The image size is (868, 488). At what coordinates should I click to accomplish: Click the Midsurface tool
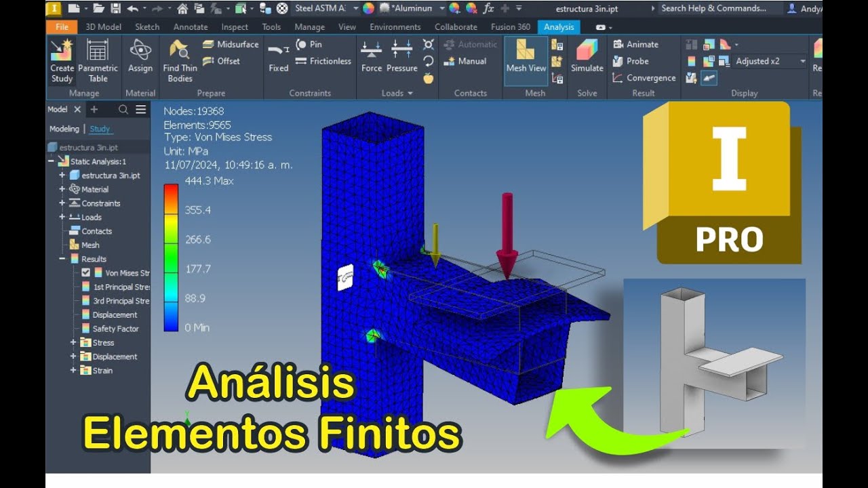click(231, 44)
